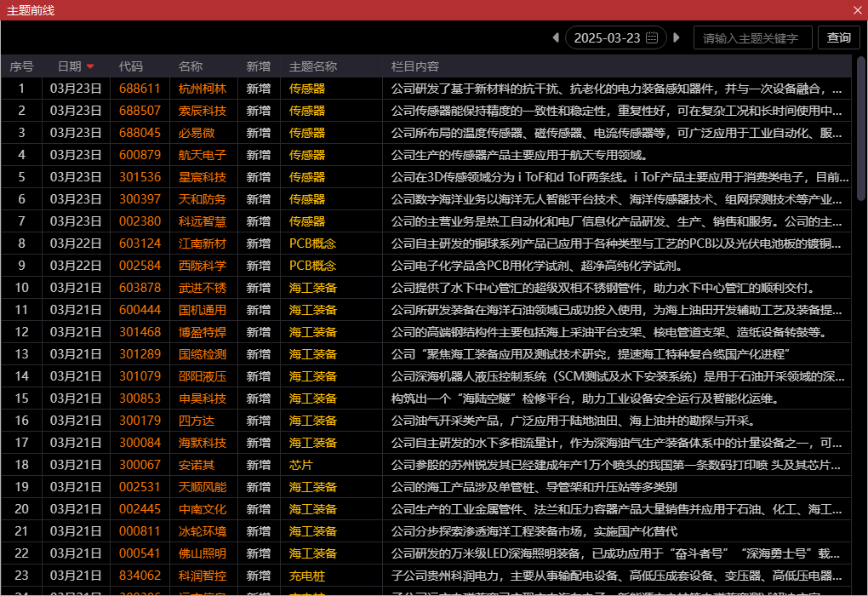The height and width of the screenshot is (596, 868).
Task: Open stock 杭州柯林
Action: [x=202, y=89]
